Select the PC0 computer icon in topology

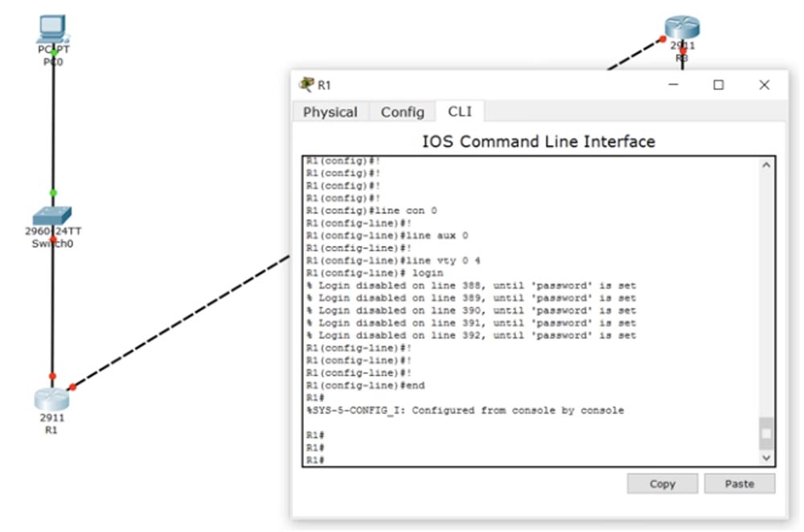click(51, 29)
